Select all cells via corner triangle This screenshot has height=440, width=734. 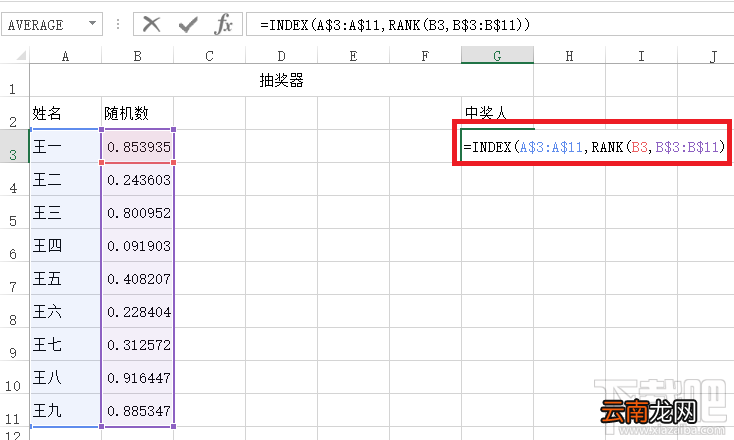(x=21, y=56)
